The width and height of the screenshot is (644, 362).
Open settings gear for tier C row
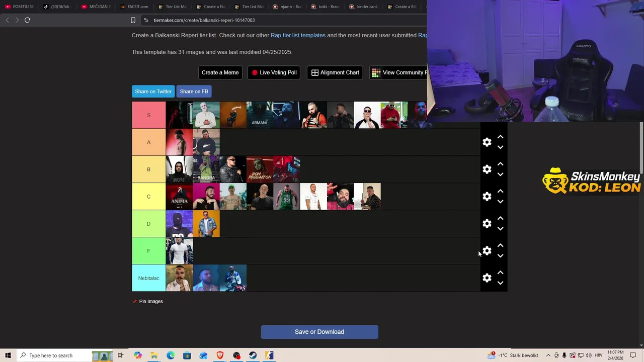[x=487, y=197]
